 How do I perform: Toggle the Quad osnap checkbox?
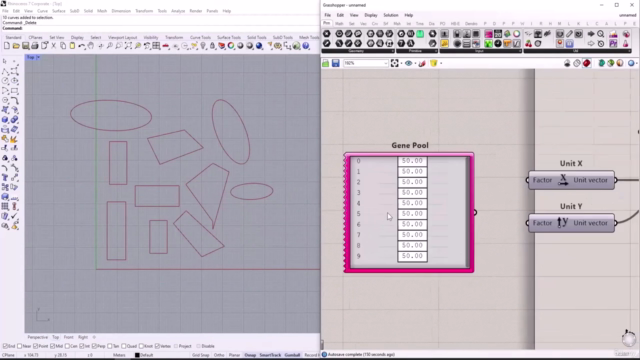[124, 346]
